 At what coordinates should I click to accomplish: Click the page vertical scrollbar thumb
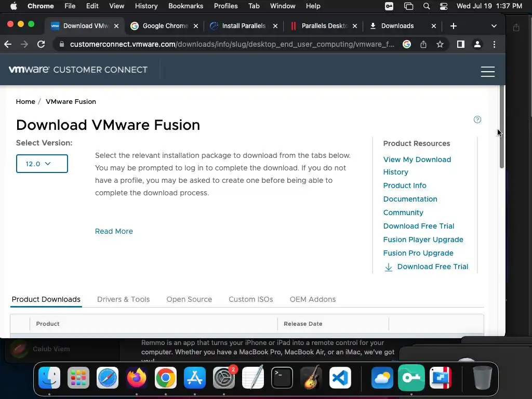tap(502, 127)
